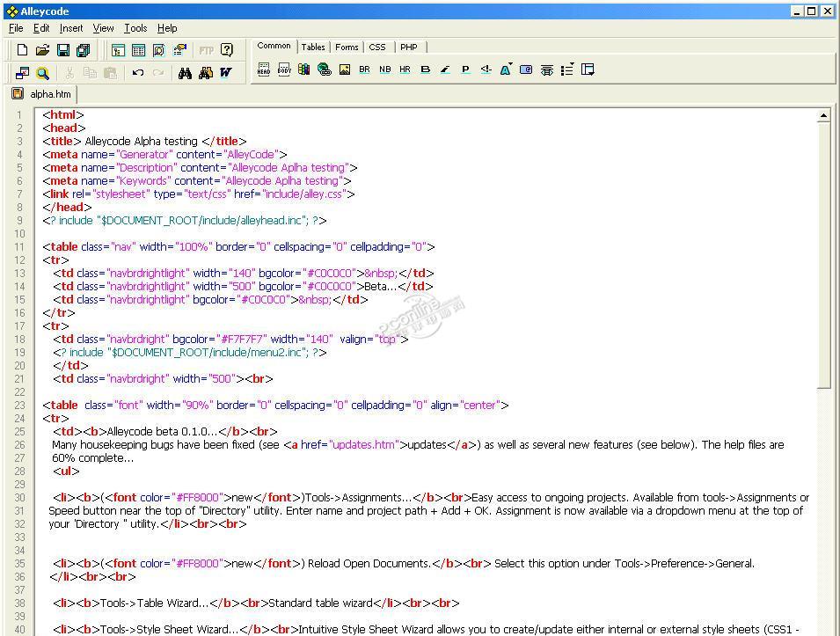
Task: Click line number 23 in the gutter
Action: tap(19, 406)
